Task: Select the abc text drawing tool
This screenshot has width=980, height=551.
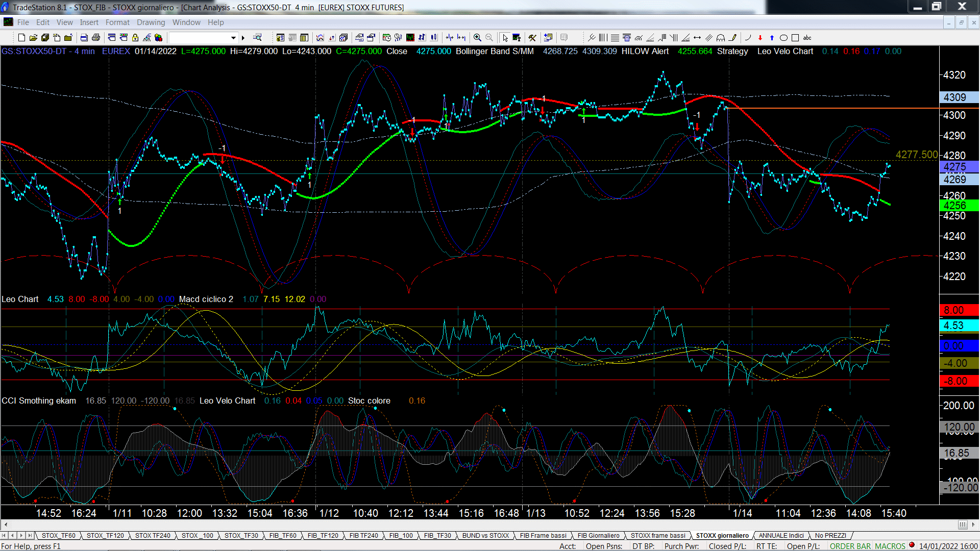Action: [807, 38]
